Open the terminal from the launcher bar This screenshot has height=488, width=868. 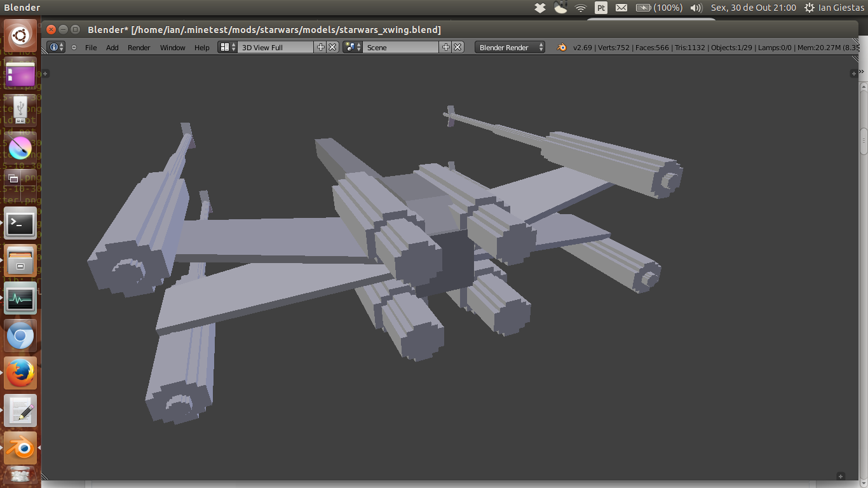(x=20, y=224)
